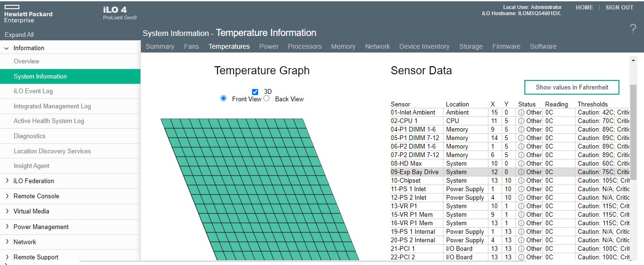644x265 pixels.
Task: Click the Thresholds column header
Action: [592, 104]
